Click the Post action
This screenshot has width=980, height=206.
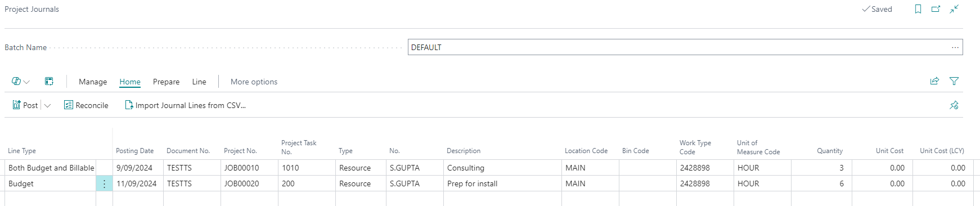pyautogui.click(x=25, y=105)
